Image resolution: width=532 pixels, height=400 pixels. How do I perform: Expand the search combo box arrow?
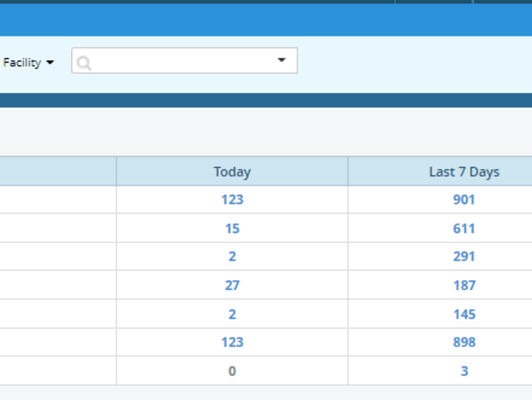pyautogui.click(x=281, y=60)
